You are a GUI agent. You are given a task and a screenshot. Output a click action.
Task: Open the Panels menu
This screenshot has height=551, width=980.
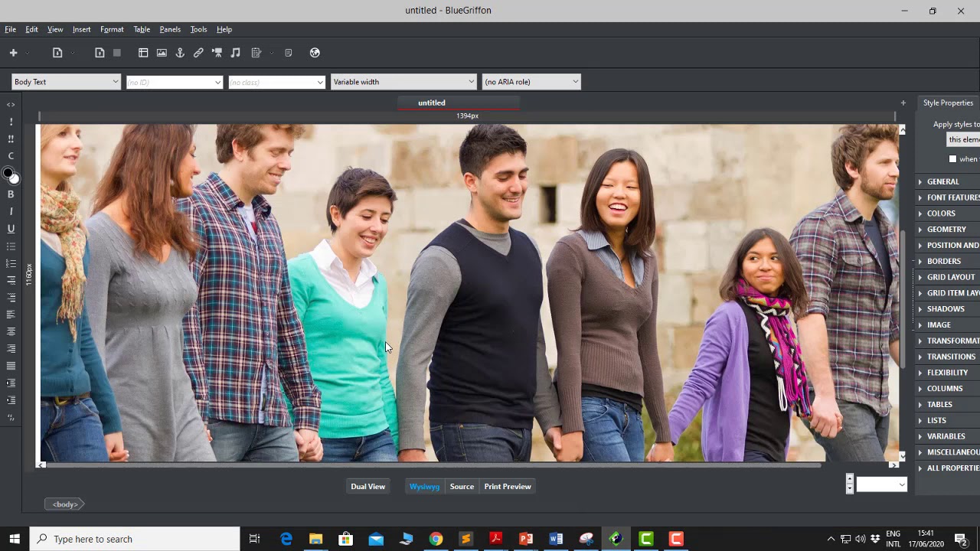click(x=170, y=29)
